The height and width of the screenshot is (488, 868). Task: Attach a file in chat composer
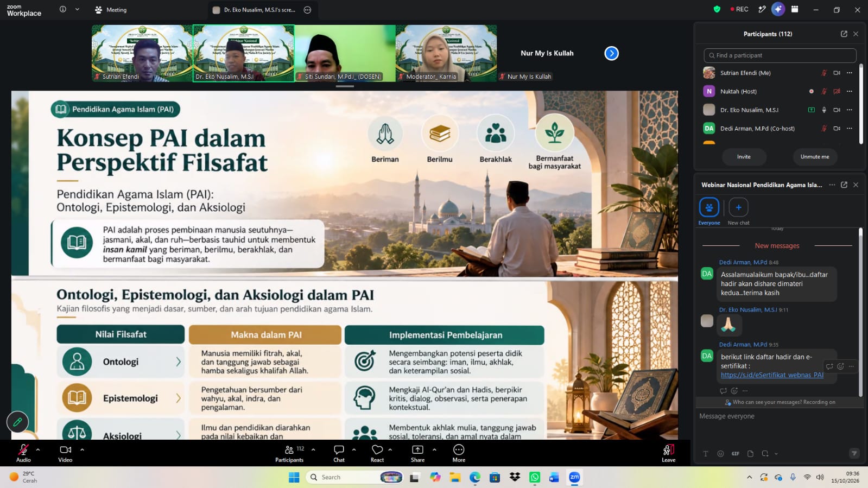point(750,454)
